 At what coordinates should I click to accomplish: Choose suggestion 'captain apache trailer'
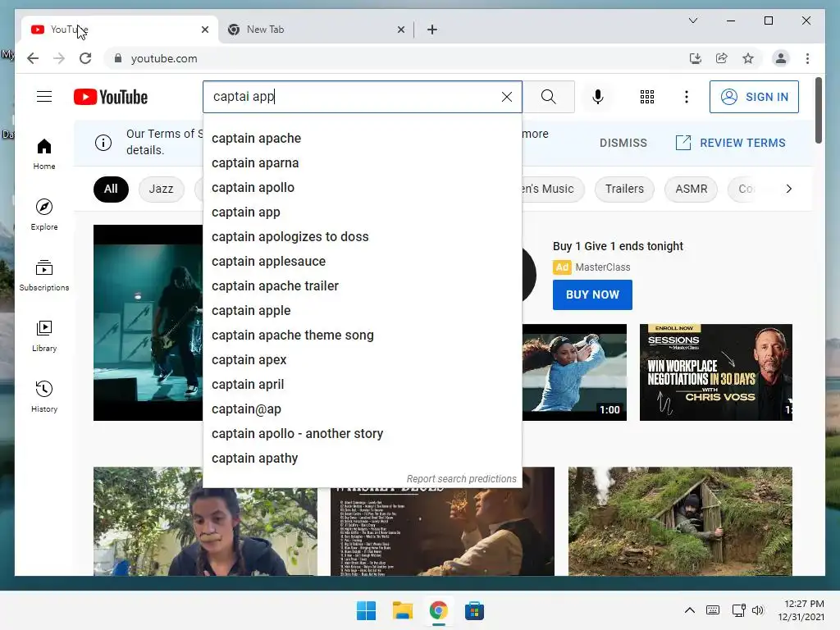362,286
